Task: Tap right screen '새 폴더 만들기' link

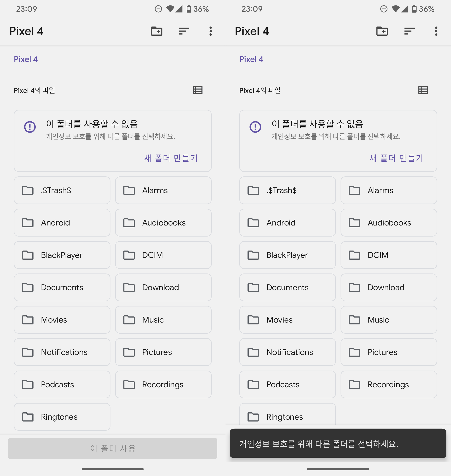Action: (x=396, y=158)
